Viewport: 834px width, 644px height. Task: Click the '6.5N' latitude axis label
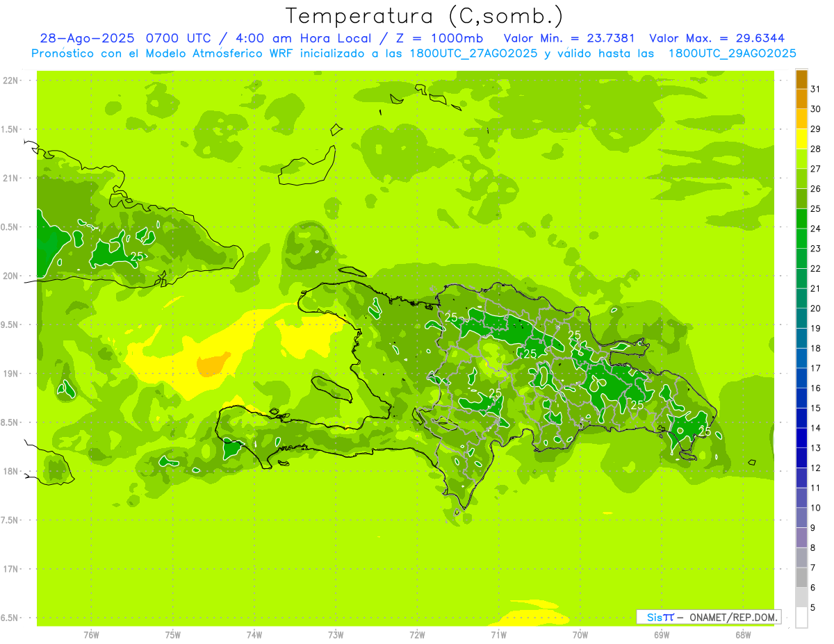pyautogui.click(x=10, y=618)
